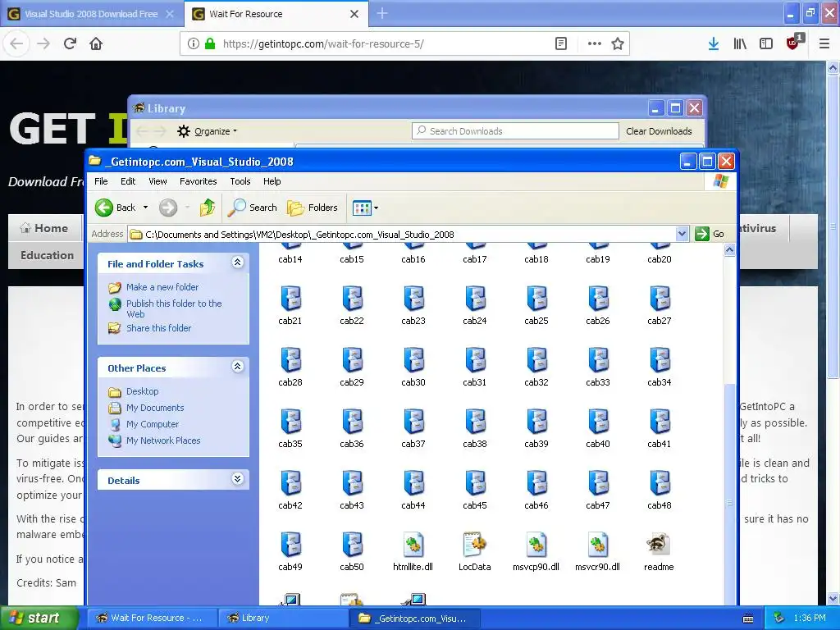This screenshot has width=840, height=630.
Task: Open the Help menu
Action: 272,181
